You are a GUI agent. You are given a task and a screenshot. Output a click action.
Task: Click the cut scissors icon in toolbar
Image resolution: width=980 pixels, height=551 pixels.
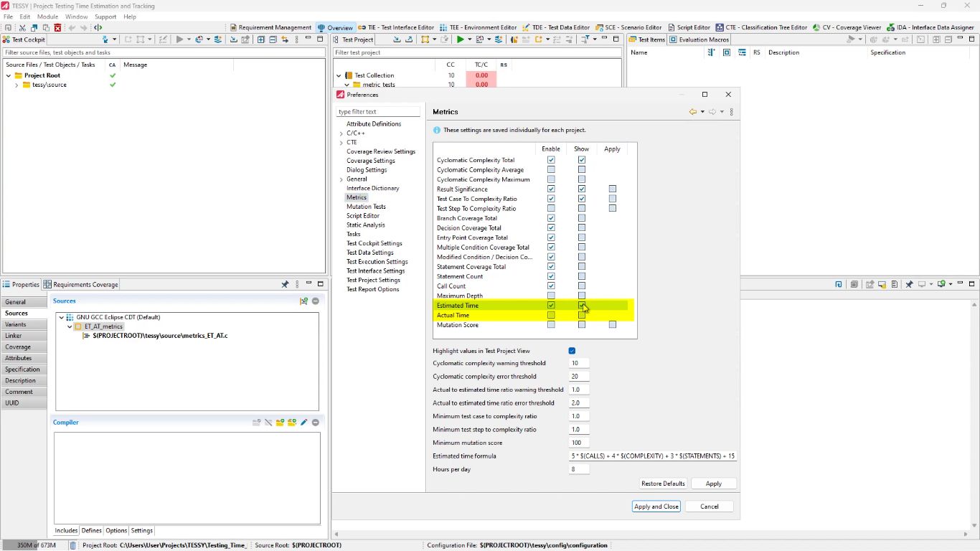[x=22, y=28]
